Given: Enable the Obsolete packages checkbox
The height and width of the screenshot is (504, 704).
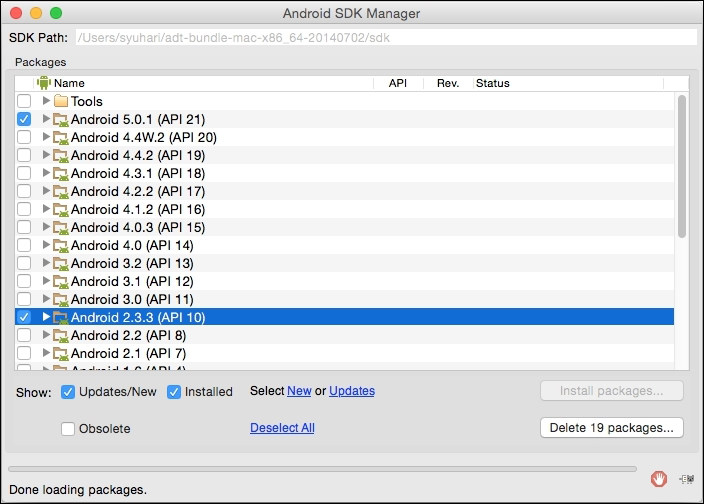Looking at the screenshot, I should click(69, 428).
